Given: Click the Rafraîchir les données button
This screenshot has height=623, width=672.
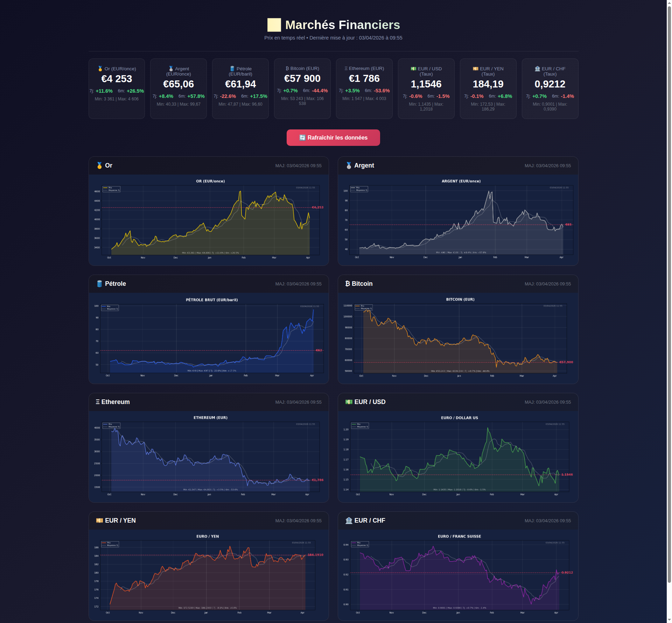Looking at the screenshot, I should (333, 137).
